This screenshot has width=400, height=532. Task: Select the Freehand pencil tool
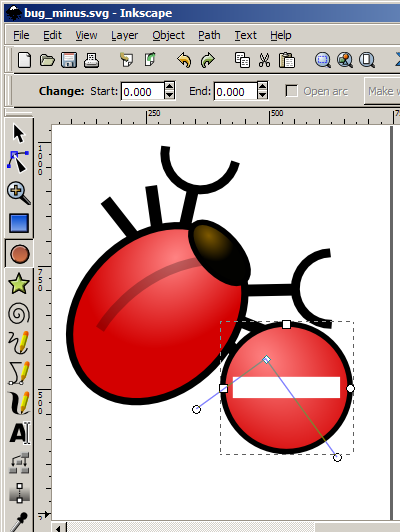click(x=19, y=342)
